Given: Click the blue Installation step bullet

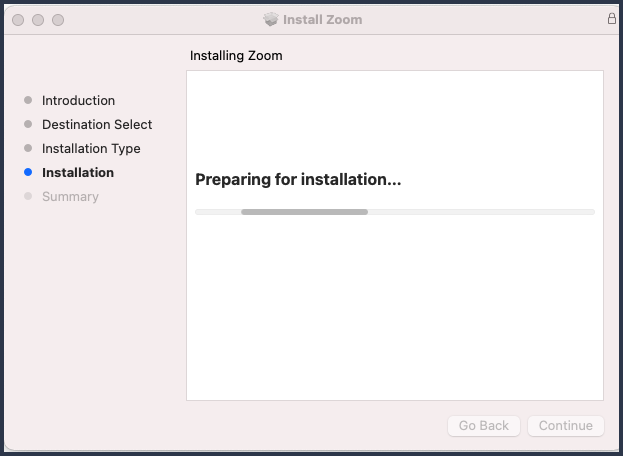Looking at the screenshot, I should click(x=28, y=172).
